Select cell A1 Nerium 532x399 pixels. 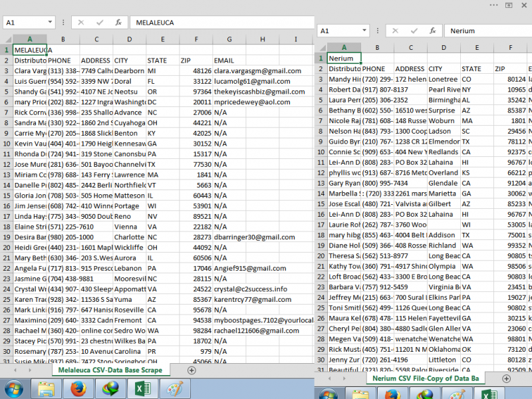[x=344, y=59]
